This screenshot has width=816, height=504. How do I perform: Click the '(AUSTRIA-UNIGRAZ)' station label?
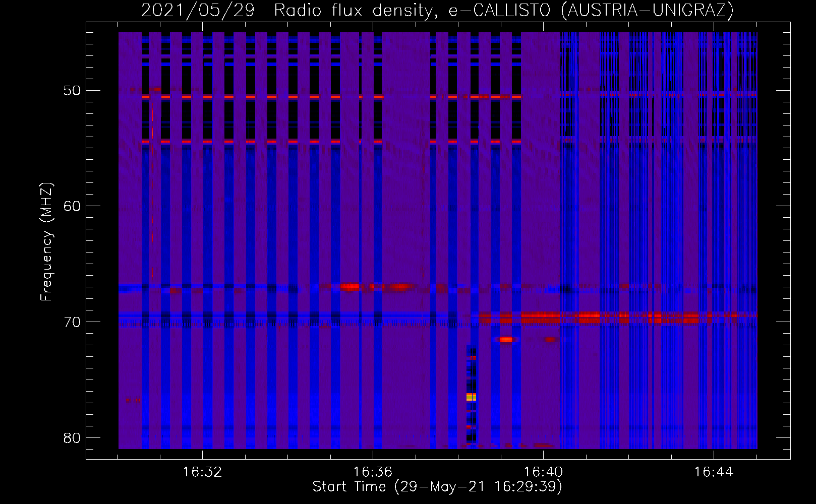tap(647, 11)
